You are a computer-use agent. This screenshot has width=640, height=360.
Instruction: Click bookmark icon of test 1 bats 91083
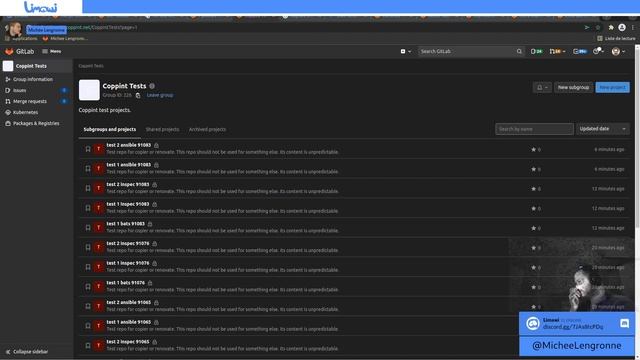tap(88, 228)
